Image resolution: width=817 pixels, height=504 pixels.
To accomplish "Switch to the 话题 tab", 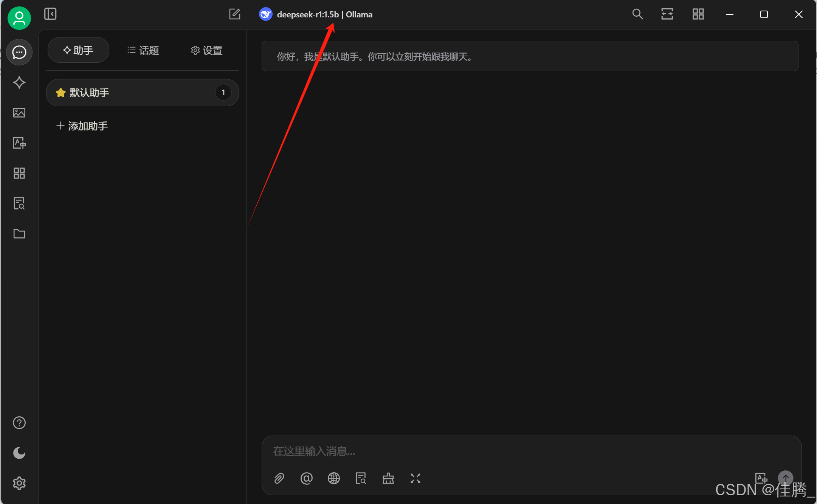I will coord(143,50).
